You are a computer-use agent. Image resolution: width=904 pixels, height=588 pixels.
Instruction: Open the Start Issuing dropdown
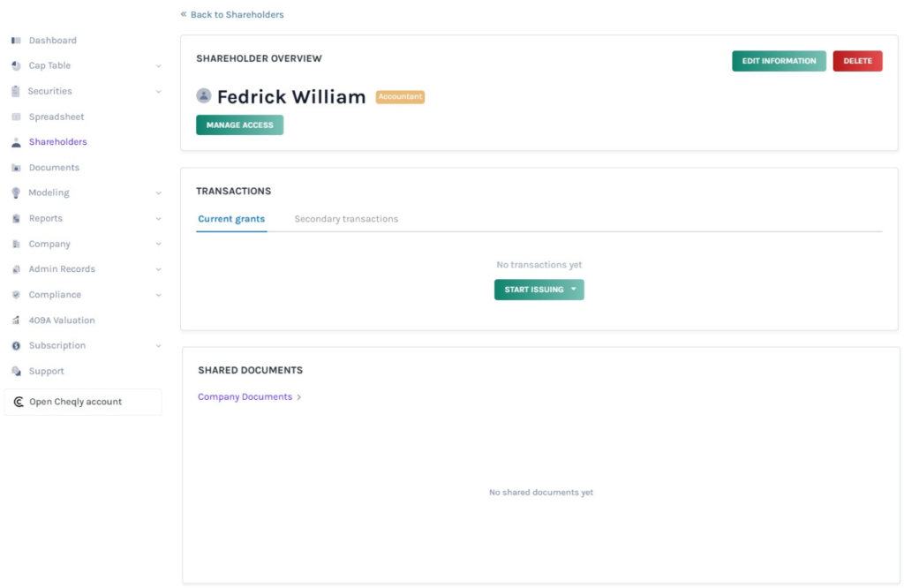[x=573, y=290]
